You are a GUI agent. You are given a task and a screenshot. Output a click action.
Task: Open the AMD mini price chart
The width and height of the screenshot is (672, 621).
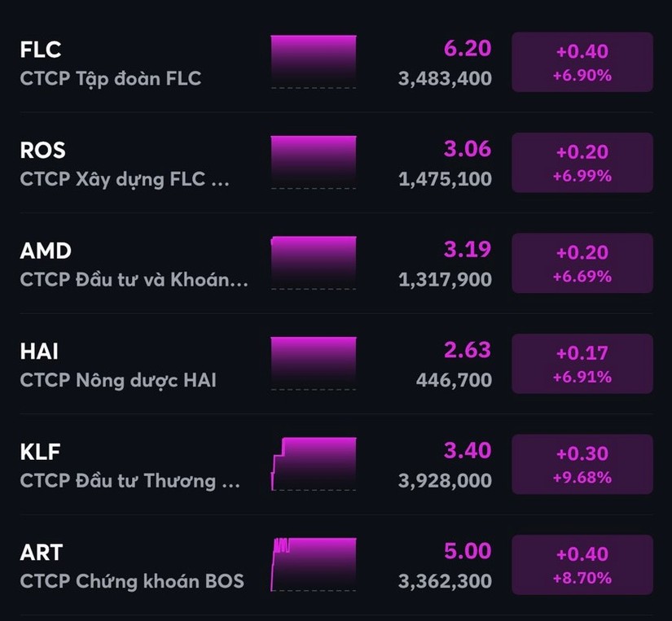(314, 263)
